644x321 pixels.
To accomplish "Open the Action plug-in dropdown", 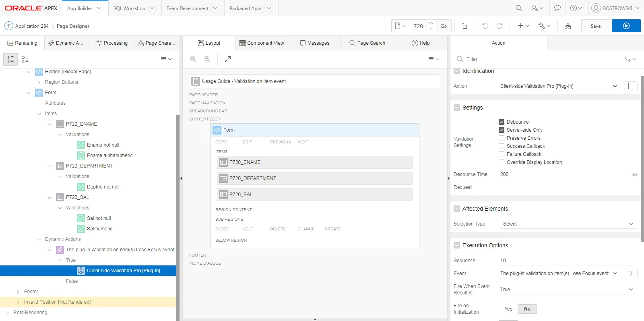I will tap(558, 86).
